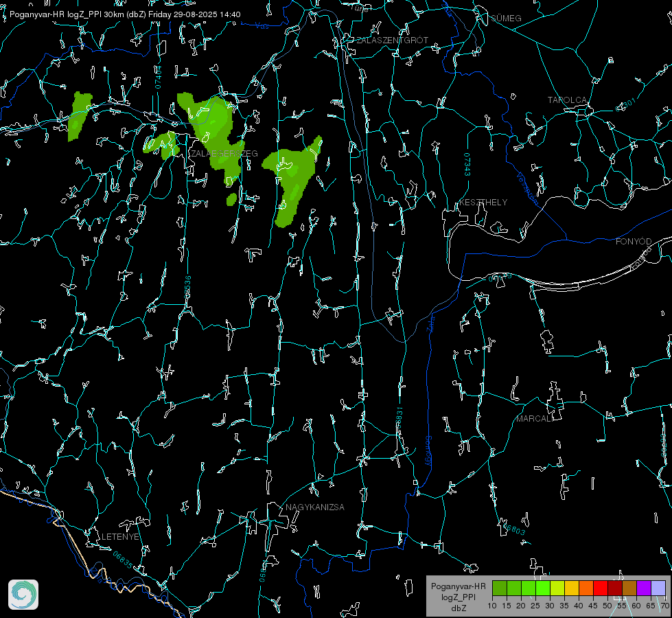Viewport: 672px width, 618px height.
Task: Select the purple 60–65 dBZ legend swatch
Action: 644,588
